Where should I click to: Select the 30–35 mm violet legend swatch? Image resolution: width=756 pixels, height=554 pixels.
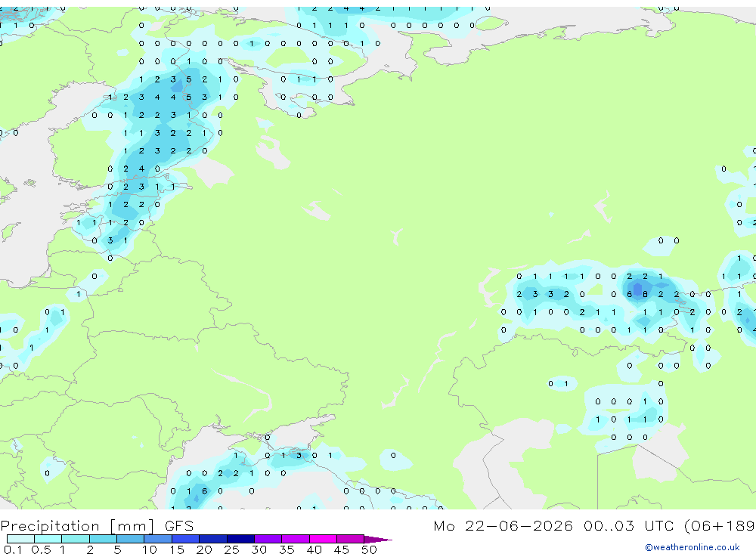[x=268, y=539]
